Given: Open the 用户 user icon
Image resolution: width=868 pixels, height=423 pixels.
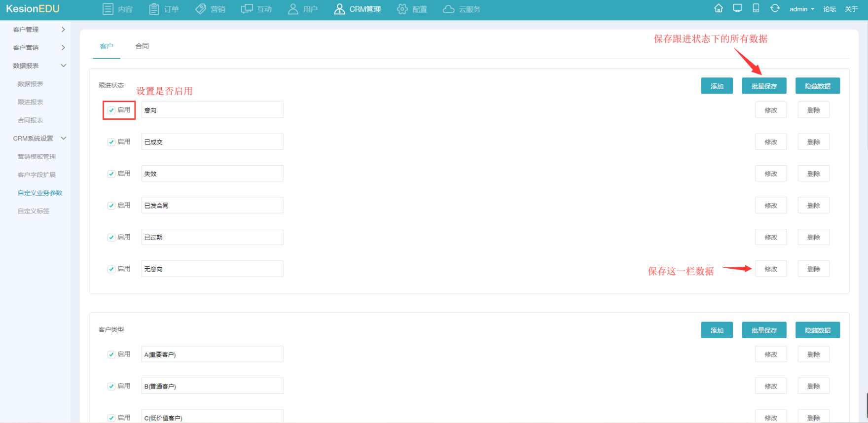Looking at the screenshot, I should [x=293, y=9].
